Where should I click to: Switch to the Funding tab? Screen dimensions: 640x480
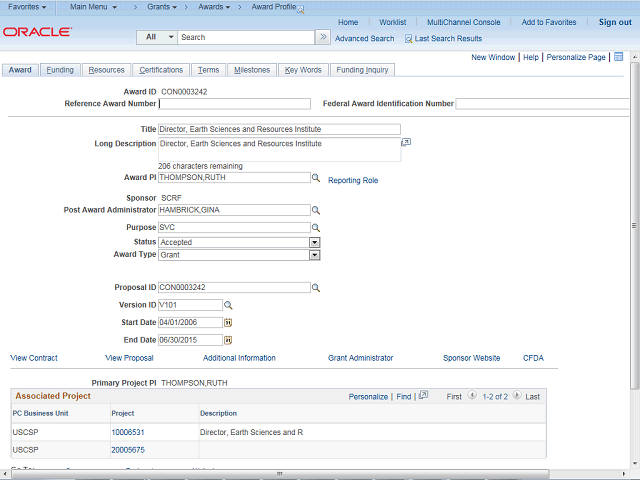coord(60,70)
